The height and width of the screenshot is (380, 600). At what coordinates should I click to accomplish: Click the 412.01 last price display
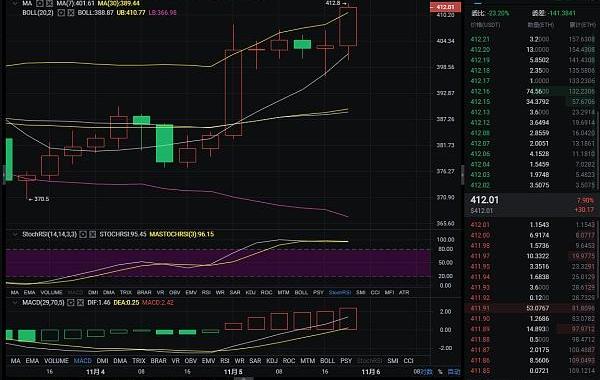pos(484,200)
